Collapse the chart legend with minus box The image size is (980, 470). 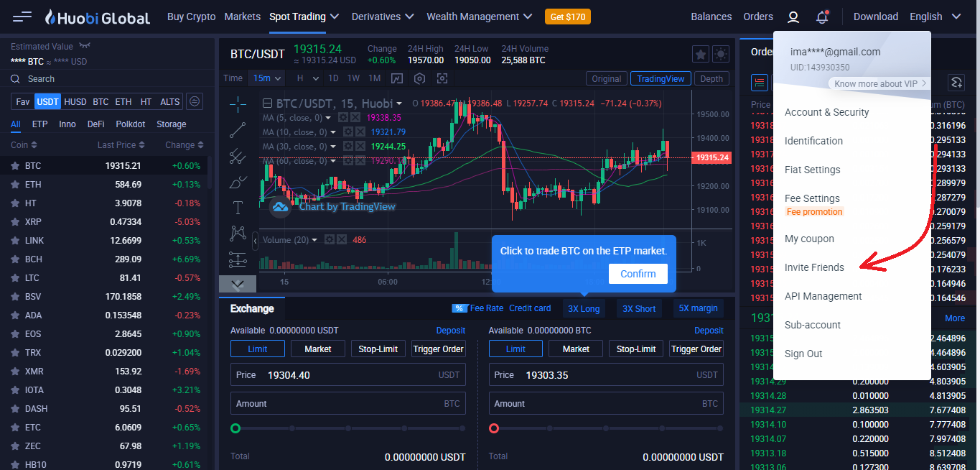pos(267,103)
